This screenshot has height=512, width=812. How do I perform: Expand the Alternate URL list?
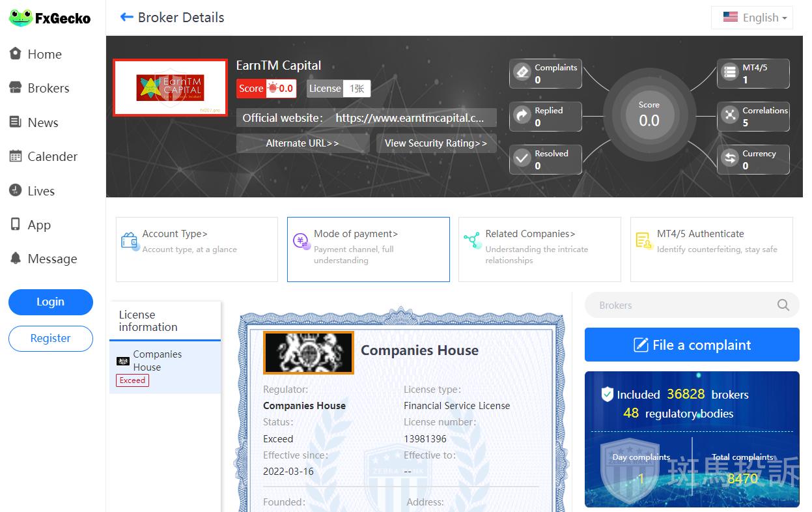(302, 143)
